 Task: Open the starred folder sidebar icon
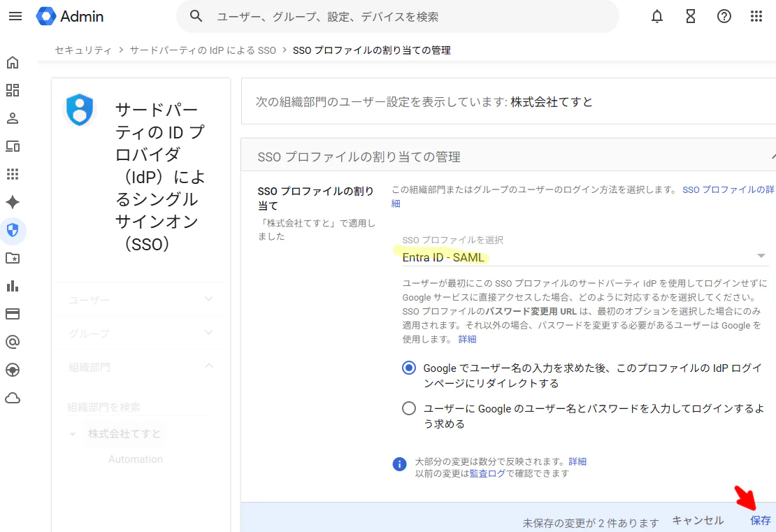coord(13,258)
